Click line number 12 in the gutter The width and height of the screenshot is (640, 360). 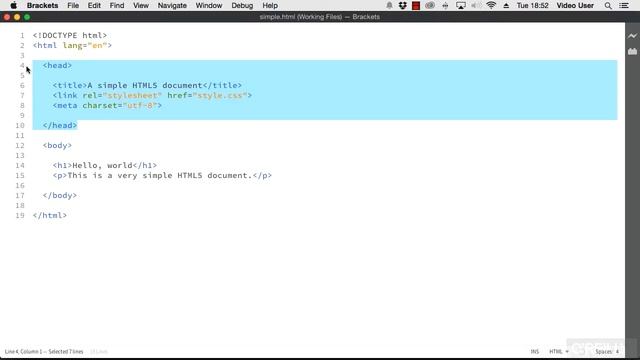20,145
